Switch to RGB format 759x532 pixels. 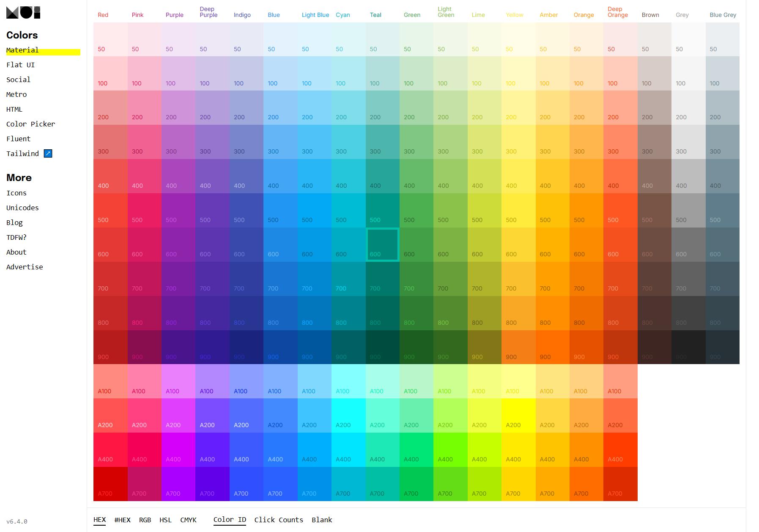(x=145, y=520)
